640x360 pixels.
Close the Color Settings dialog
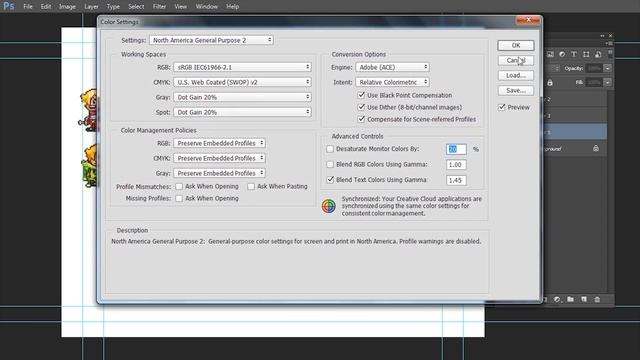click(528, 20)
